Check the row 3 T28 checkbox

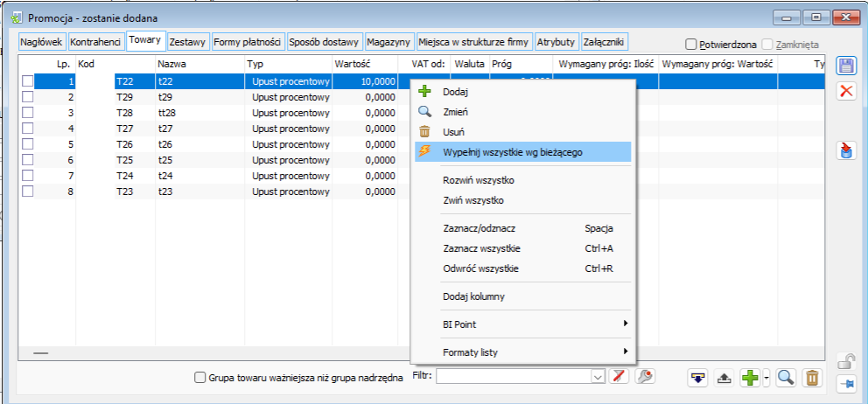[x=28, y=112]
